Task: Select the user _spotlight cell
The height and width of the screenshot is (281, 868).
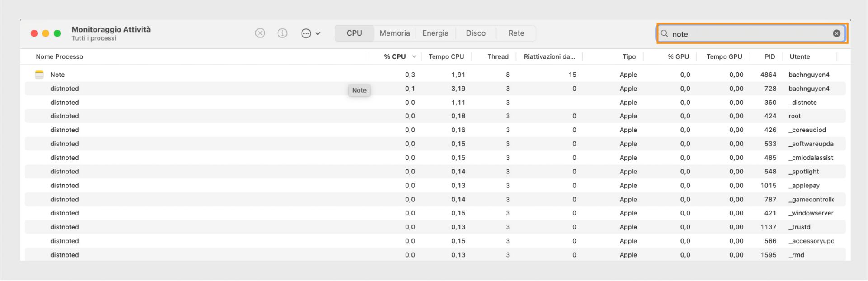Action: (x=803, y=172)
